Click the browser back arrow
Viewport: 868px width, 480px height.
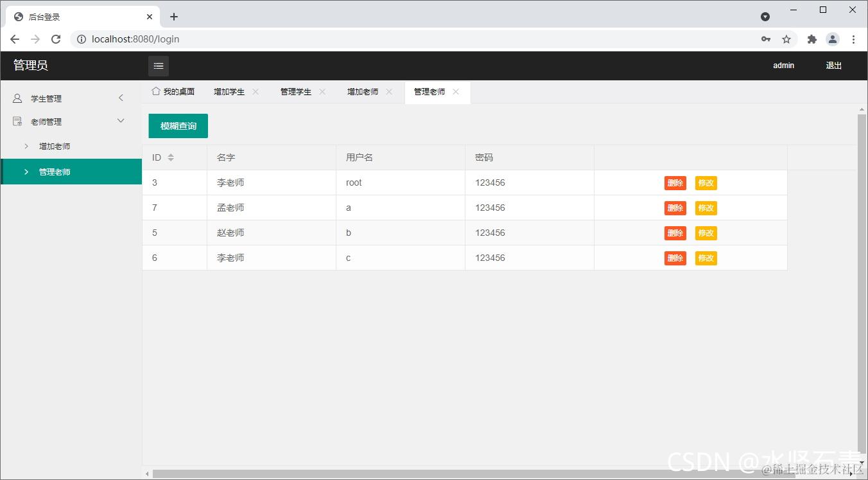coord(15,39)
